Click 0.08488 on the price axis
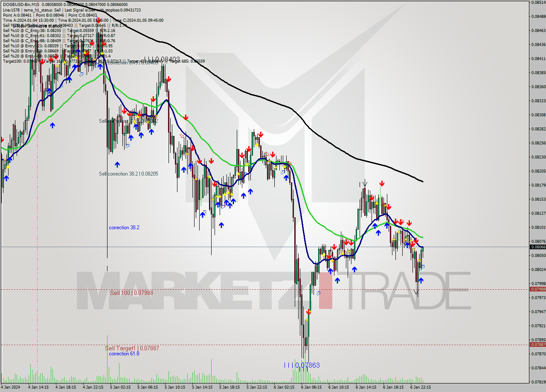This screenshot has height=392, width=546. 538,16
